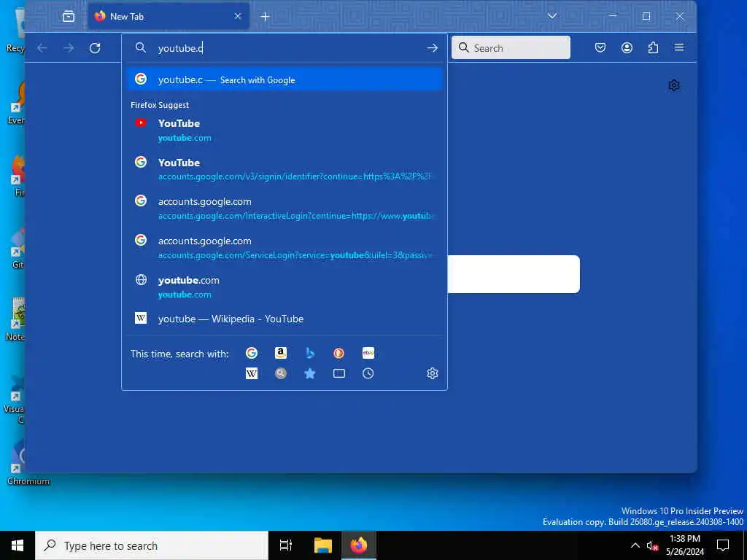Search this time with DuckDuckGo icon
This screenshot has height=560, width=747.
click(338, 353)
